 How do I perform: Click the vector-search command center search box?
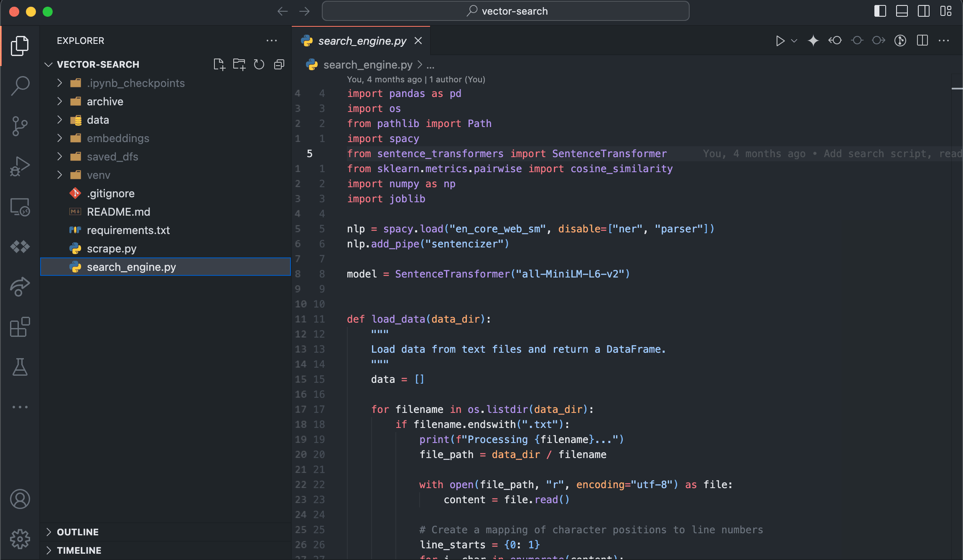tap(506, 11)
